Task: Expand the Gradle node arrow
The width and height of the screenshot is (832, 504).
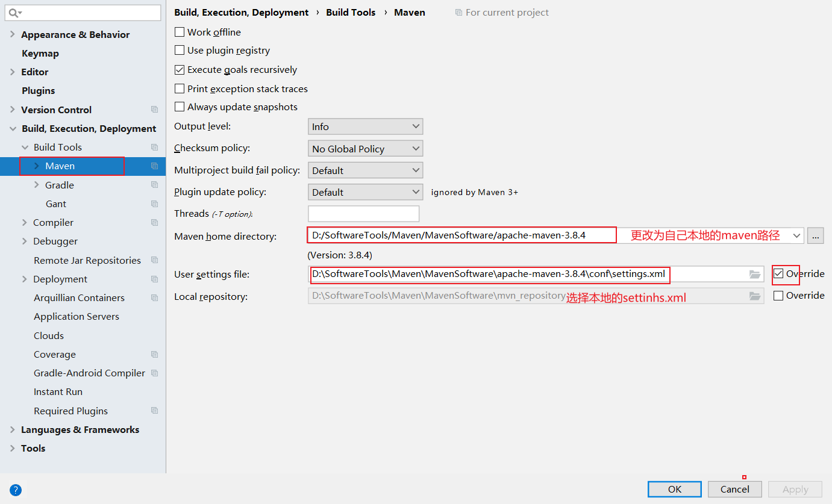Action: click(37, 185)
